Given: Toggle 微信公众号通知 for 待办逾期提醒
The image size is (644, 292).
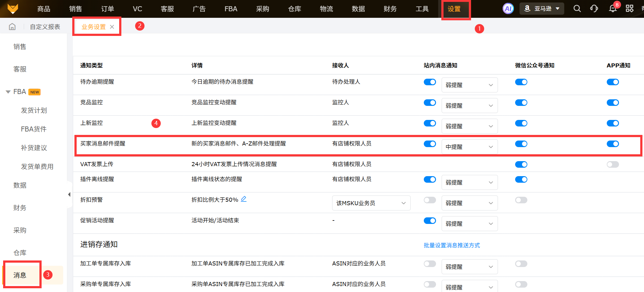Looking at the screenshot, I should (521, 82).
